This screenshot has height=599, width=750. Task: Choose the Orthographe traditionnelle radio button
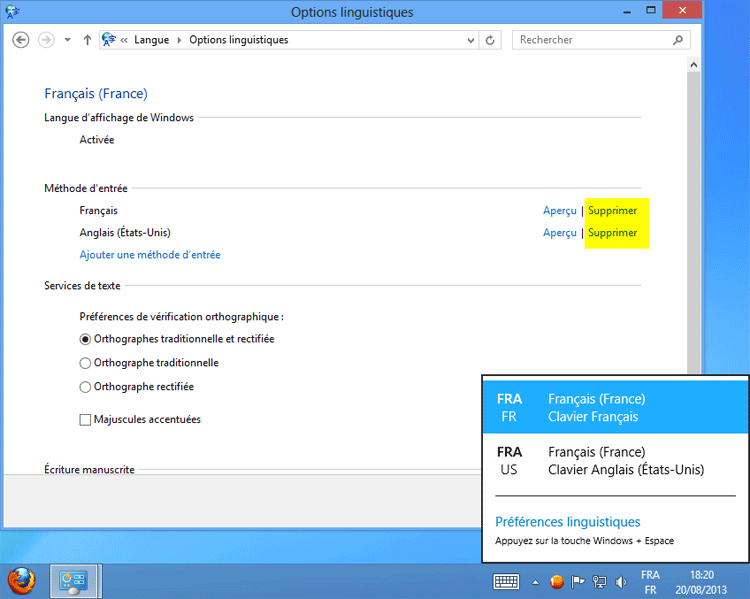(85, 363)
